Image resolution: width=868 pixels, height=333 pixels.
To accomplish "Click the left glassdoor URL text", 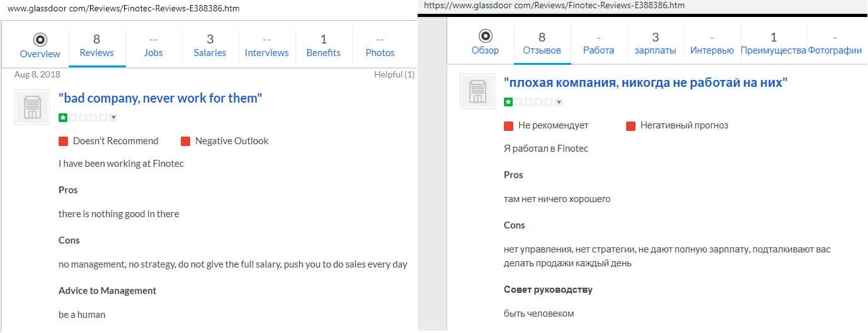I will (x=123, y=9).
